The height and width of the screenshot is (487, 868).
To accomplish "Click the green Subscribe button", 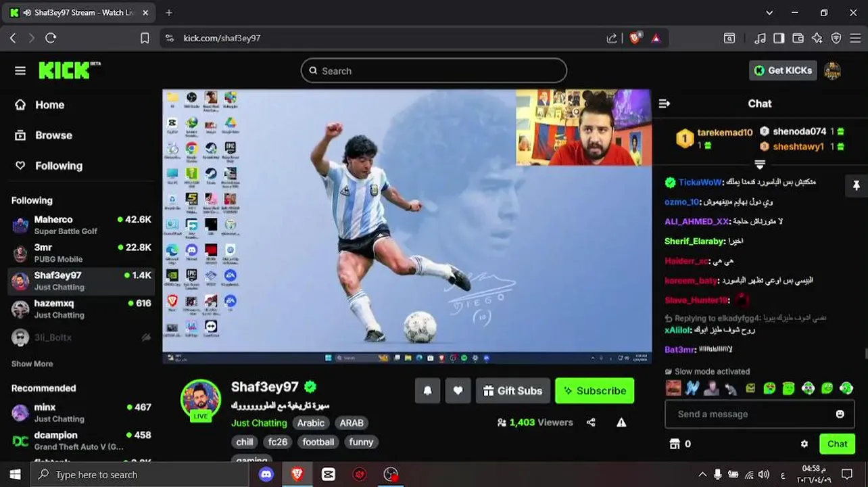I will (595, 390).
